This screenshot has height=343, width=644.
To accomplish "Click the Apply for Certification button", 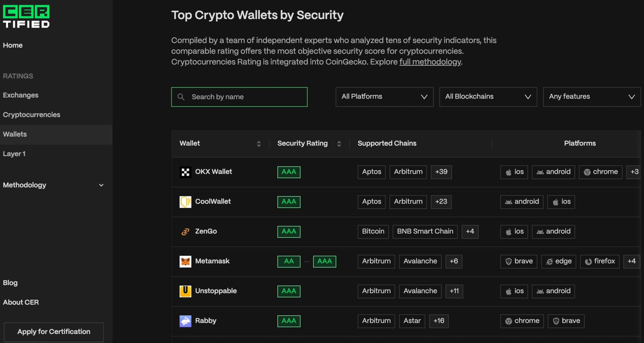I will 54,332.
